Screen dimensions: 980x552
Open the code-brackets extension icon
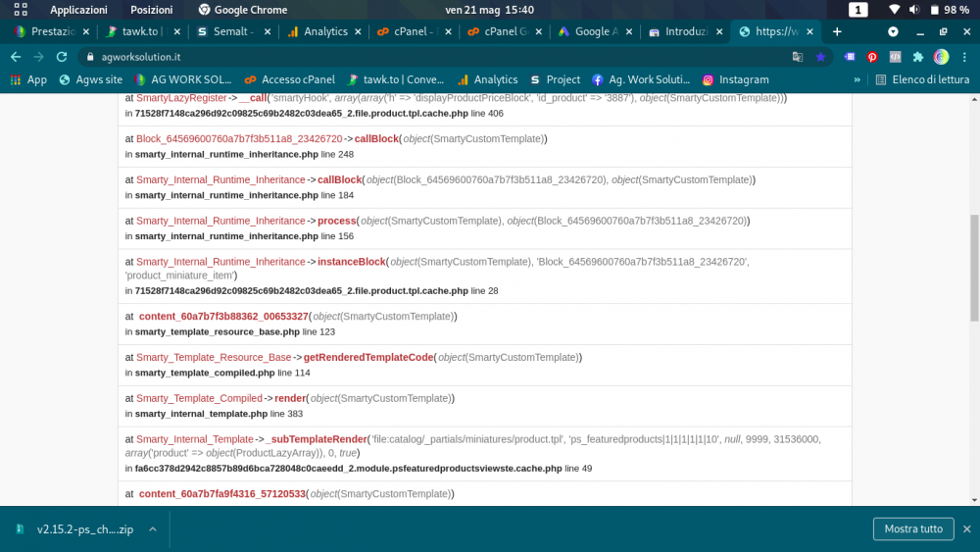click(x=895, y=57)
